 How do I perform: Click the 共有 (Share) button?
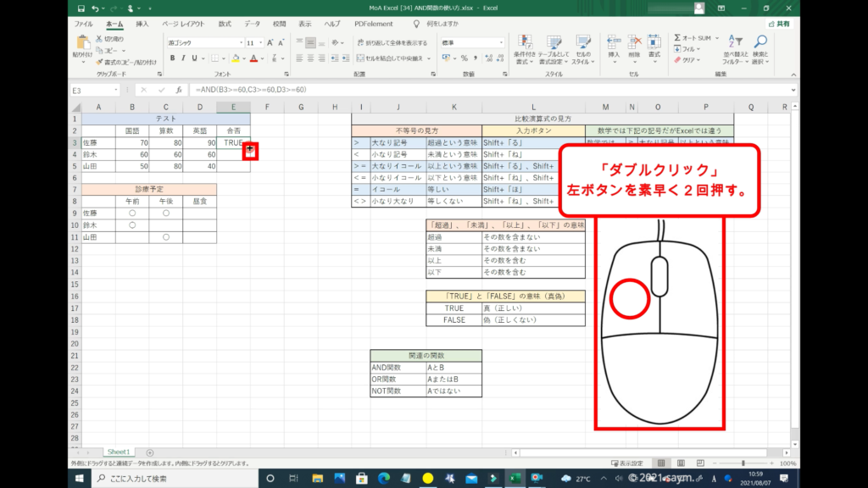(x=781, y=25)
